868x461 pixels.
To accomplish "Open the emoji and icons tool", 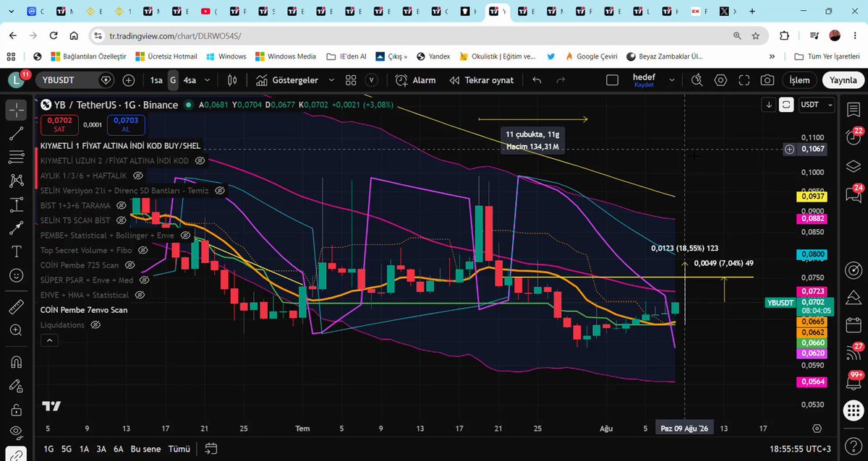I will click(16, 275).
